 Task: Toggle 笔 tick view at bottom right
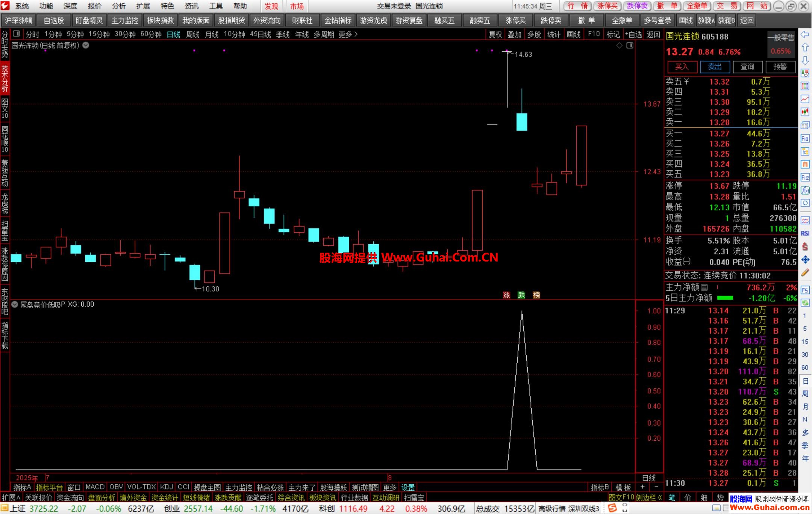[x=672, y=498]
